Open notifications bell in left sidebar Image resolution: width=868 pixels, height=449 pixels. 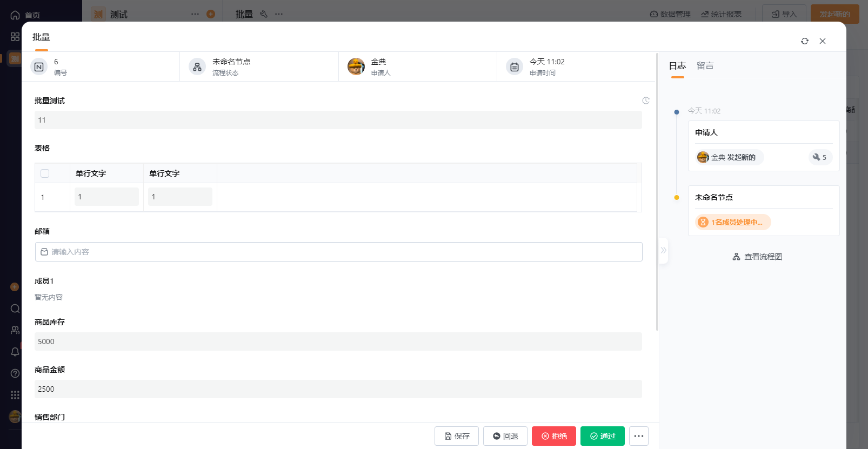point(15,352)
